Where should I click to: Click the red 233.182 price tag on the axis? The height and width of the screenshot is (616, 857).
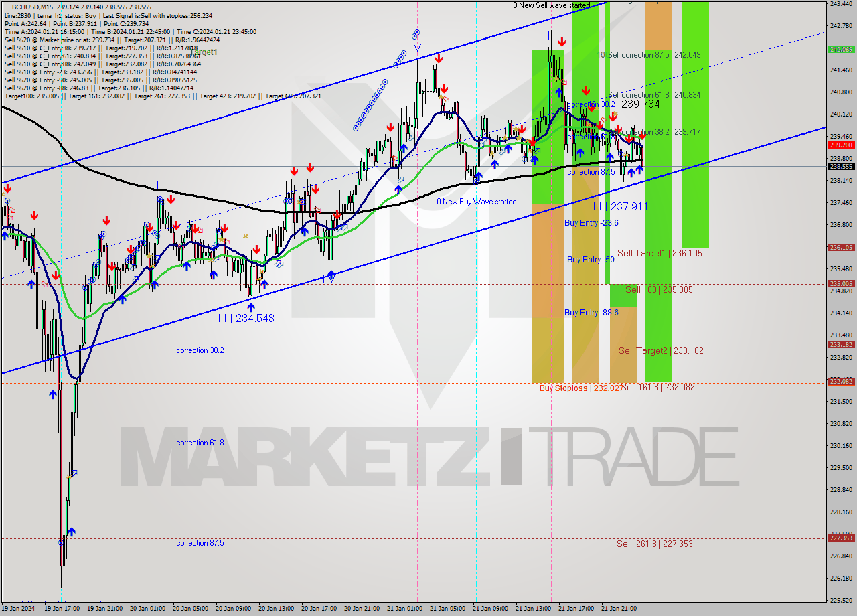tap(841, 344)
